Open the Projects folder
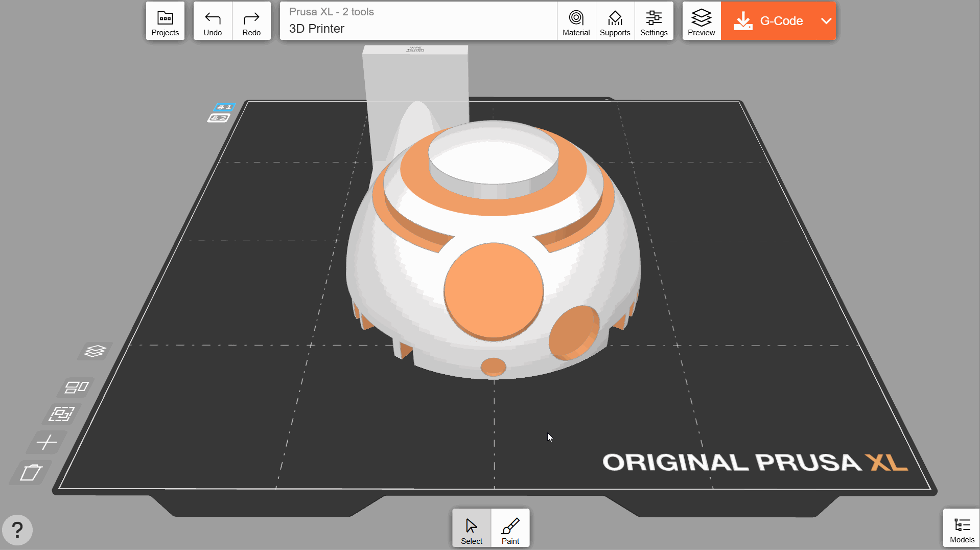 tap(165, 21)
